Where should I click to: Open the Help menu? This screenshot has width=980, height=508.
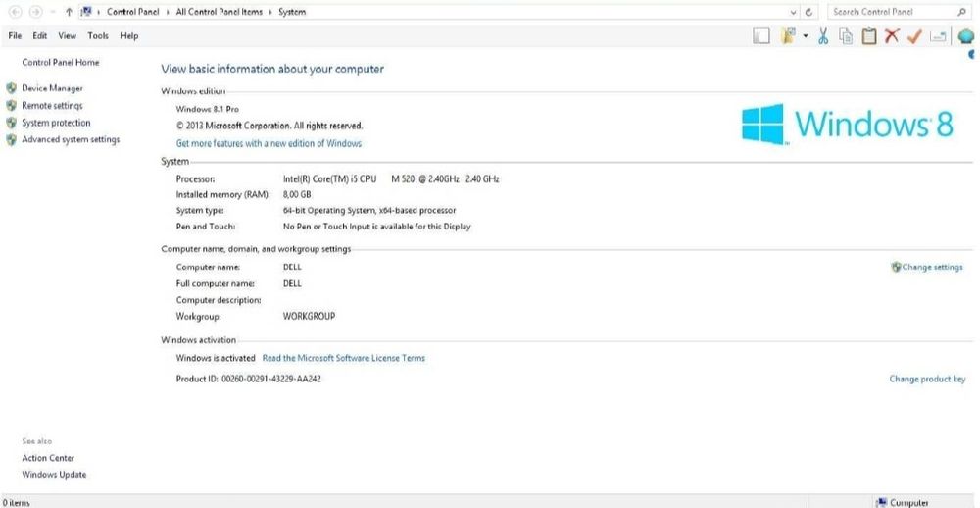[128, 36]
